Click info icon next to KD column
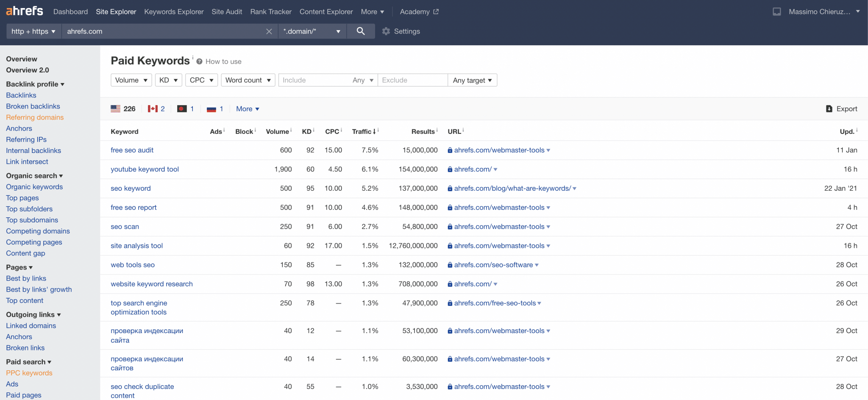This screenshot has width=868, height=400. (x=314, y=130)
